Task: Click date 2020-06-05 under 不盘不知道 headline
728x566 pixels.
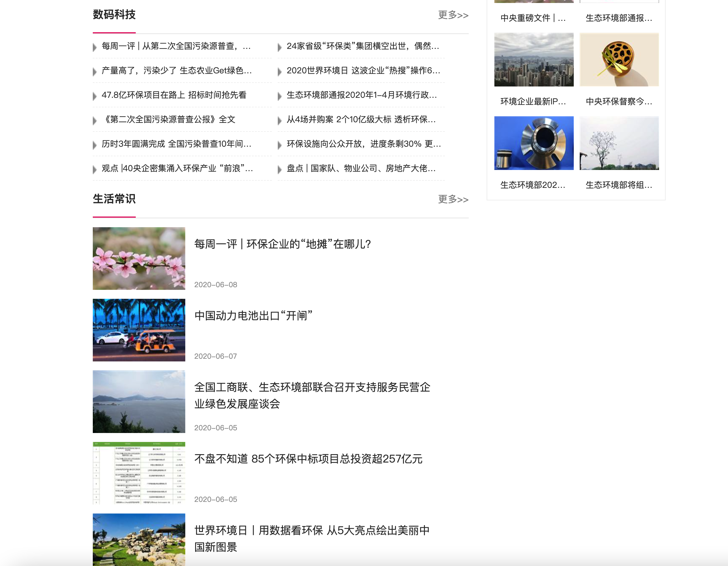Action: pos(216,499)
